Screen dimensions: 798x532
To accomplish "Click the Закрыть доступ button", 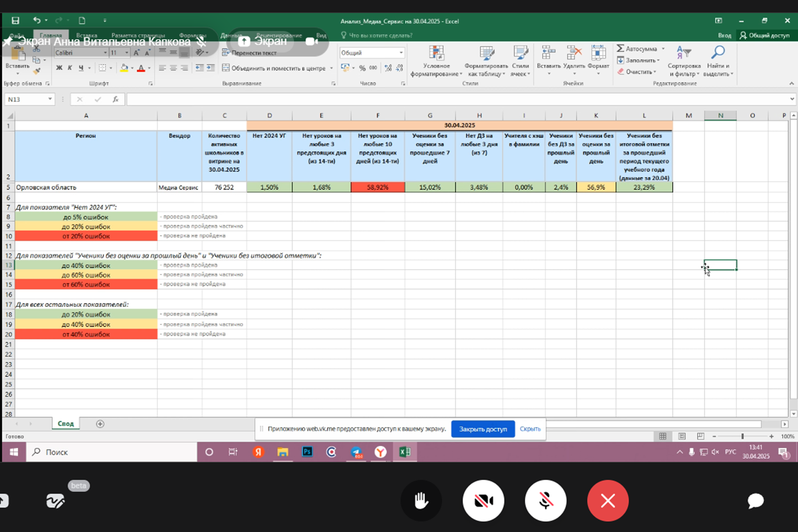I will coord(483,429).
